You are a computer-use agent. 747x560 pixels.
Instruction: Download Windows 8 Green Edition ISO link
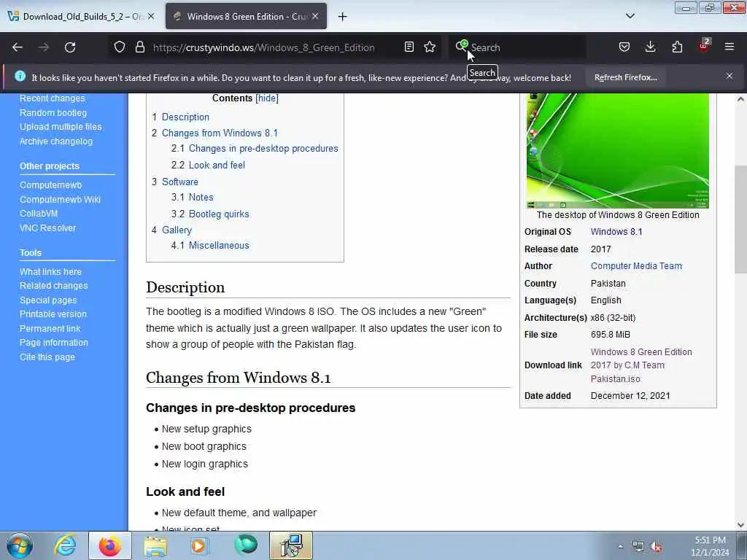point(641,365)
